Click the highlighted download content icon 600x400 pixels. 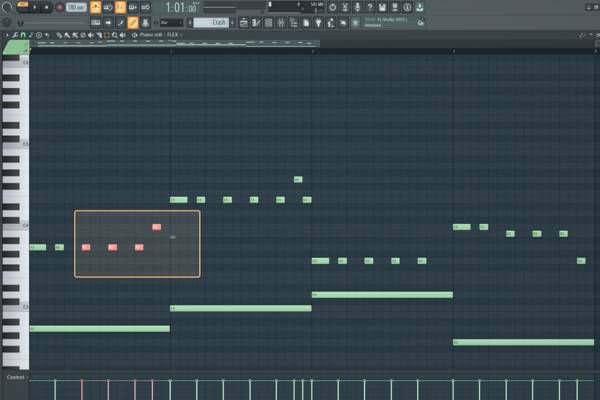tap(420, 7)
